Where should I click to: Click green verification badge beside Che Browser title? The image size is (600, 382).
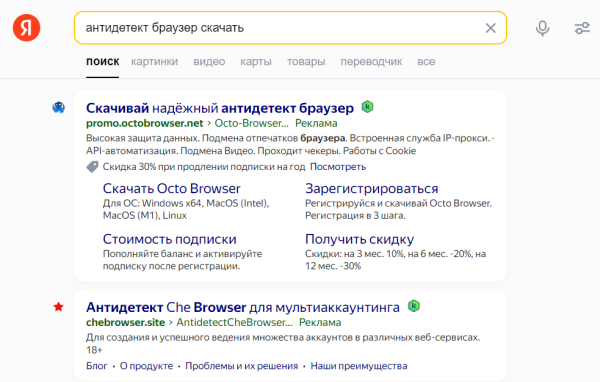coord(414,306)
